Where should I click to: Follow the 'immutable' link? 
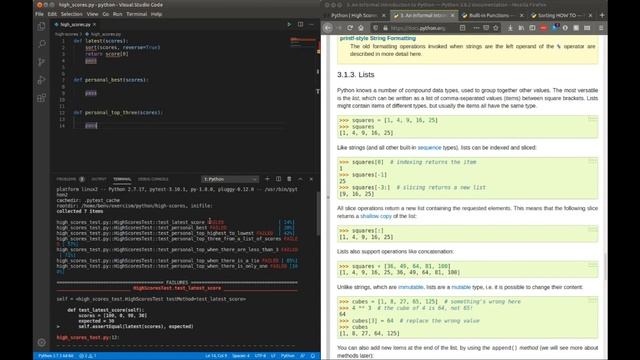pos(410,287)
